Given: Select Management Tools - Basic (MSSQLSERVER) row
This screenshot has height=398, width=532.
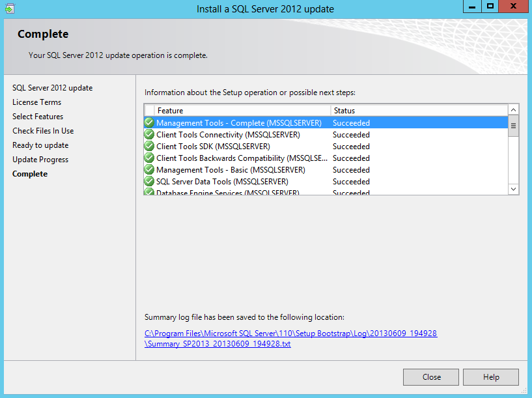Looking at the screenshot, I should (x=326, y=169).
